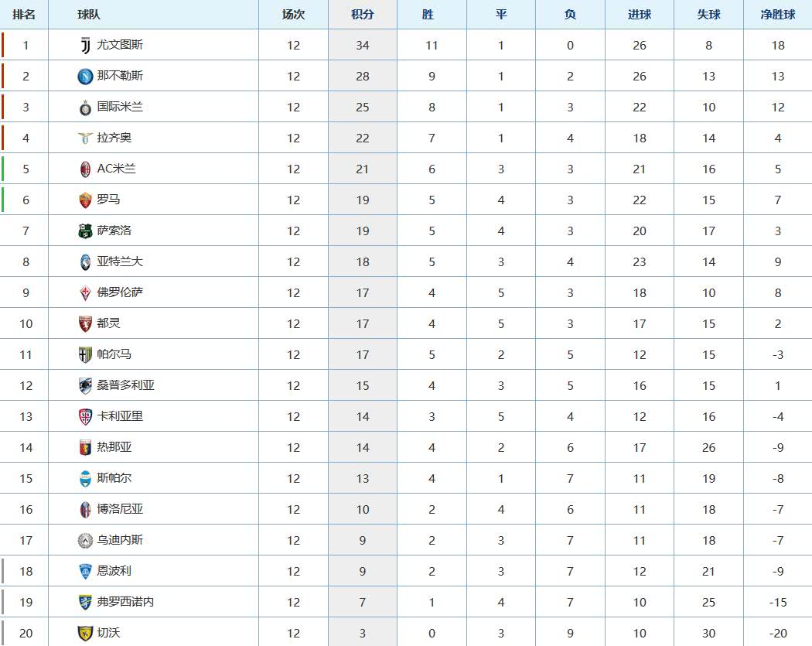Click the Roma club crest icon
This screenshot has height=646, width=812.
pyautogui.click(x=85, y=200)
